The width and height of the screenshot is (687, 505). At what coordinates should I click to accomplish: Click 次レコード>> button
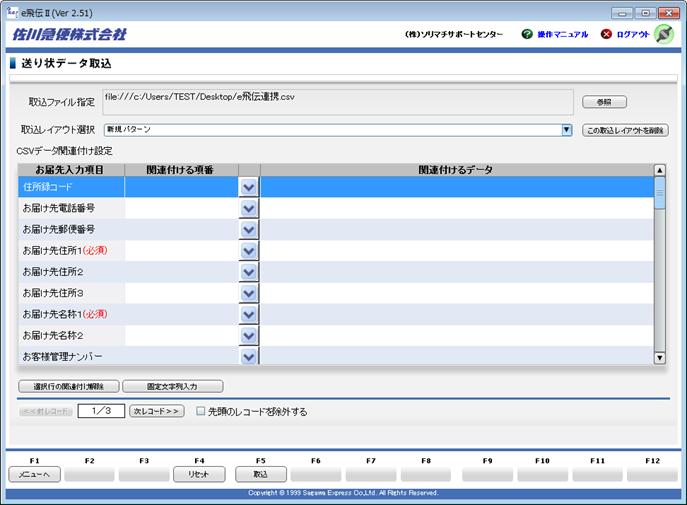click(x=156, y=411)
